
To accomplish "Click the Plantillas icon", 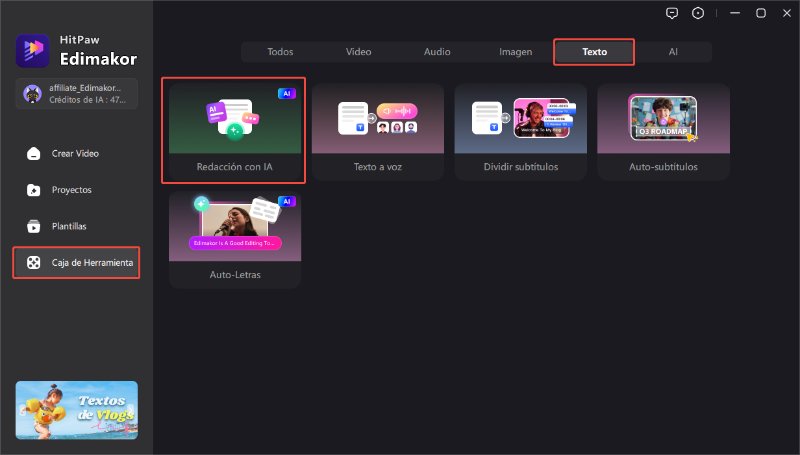I will (x=34, y=226).
